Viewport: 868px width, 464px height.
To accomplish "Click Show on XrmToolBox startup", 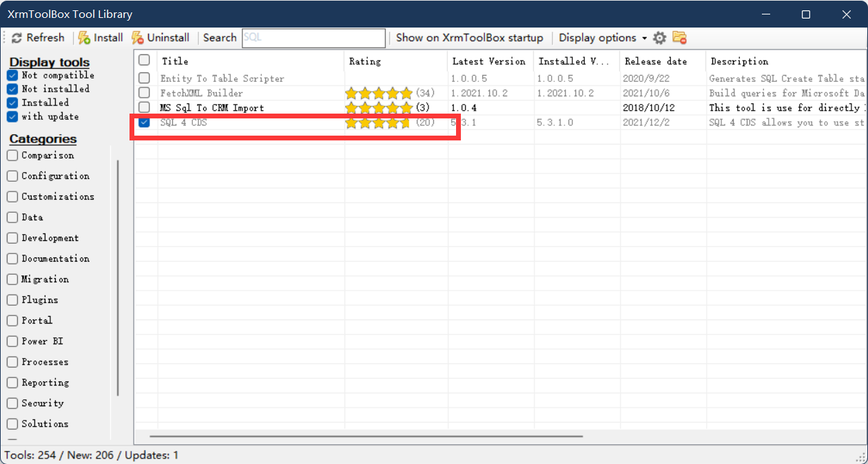I will click(x=469, y=38).
